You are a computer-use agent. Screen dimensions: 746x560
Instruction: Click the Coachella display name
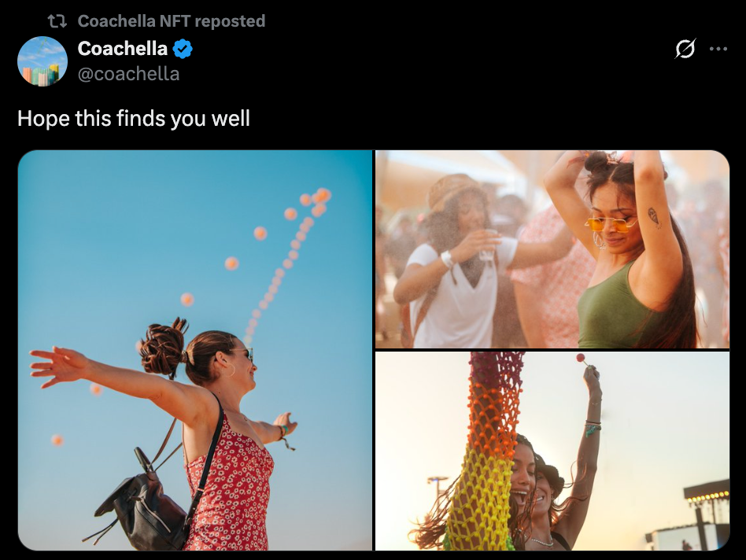pyautogui.click(x=123, y=49)
